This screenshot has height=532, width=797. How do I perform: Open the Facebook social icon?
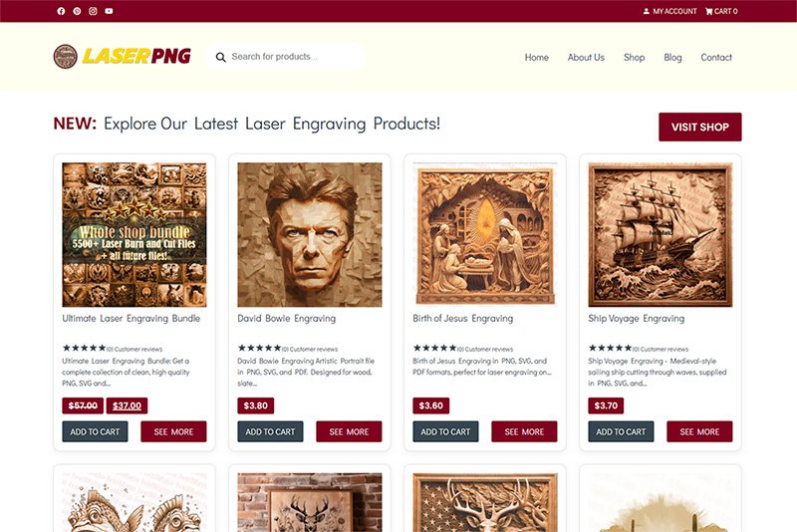(x=61, y=11)
